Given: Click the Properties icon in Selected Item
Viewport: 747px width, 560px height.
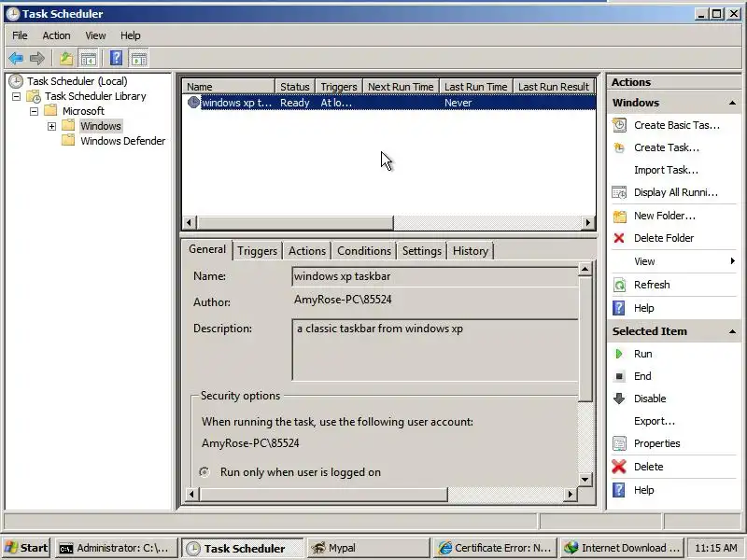Looking at the screenshot, I should (x=619, y=443).
